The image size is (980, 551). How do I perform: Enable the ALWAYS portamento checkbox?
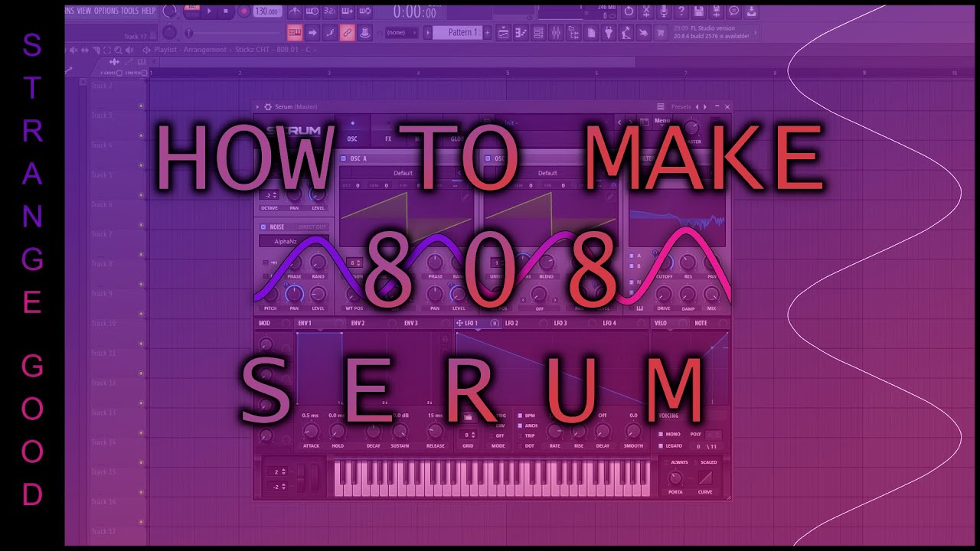tap(666, 462)
